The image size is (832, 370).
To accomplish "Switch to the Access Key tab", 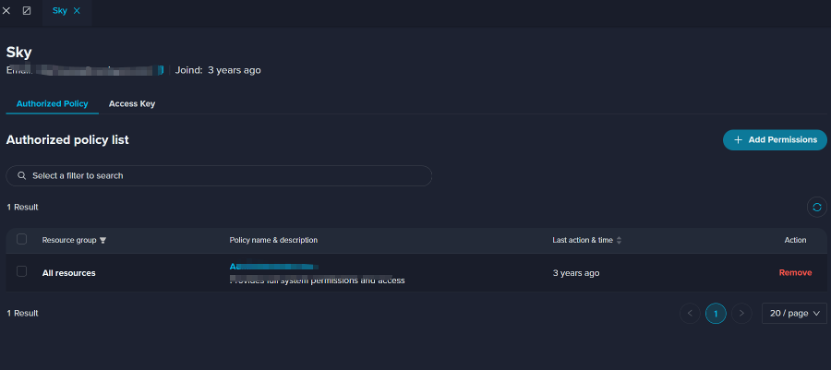I will (x=132, y=104).
